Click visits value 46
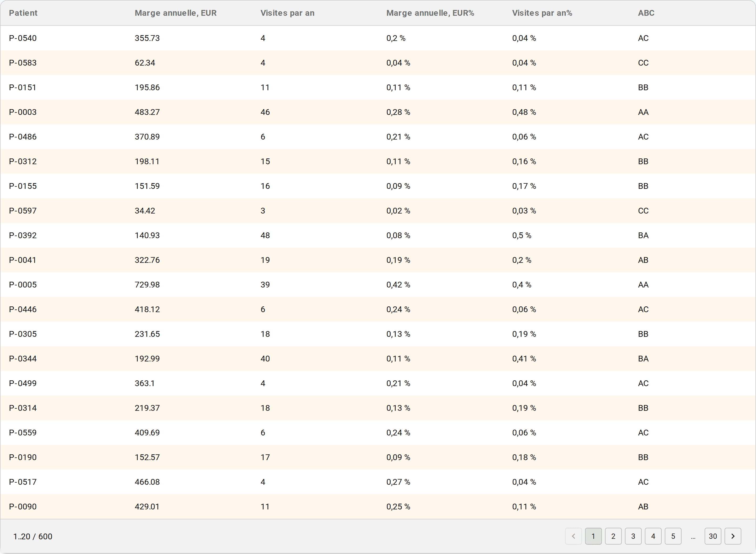 click(x=265, y=112)
